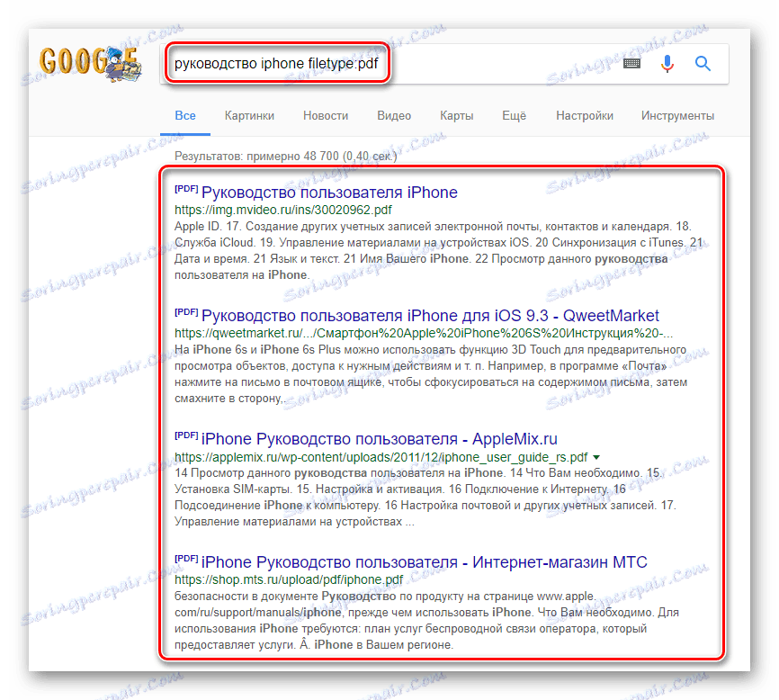Image resolution: width=779 pixels, height=700 pixels.
Task: Open result iPhone для iOS 9.3 QweetMarket
Action: (430, 316)
